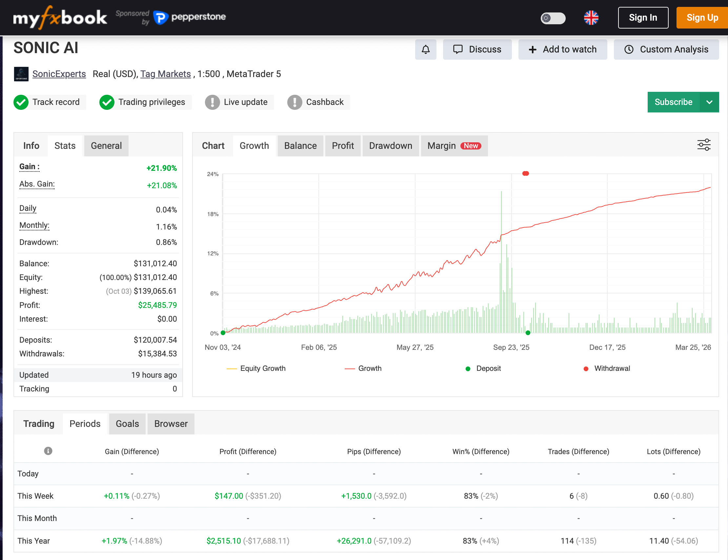
Task: Open the General info tab
Action: tap(106, 146)
